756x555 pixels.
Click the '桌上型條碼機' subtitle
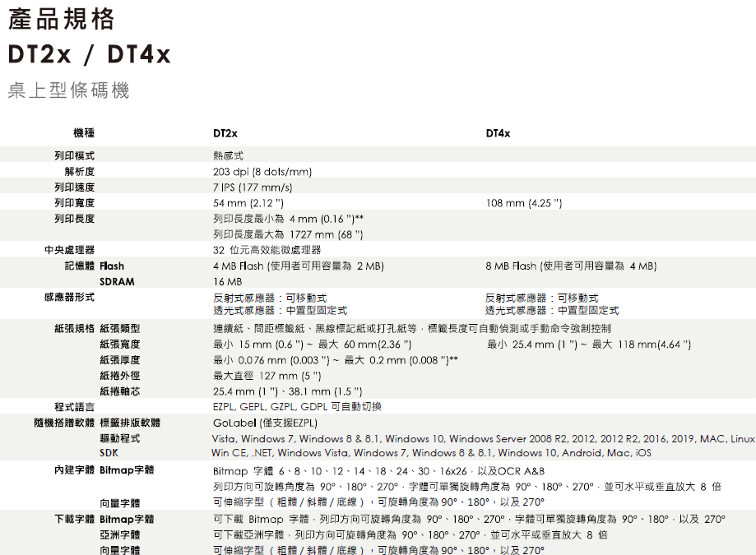pyautogui.click(x=68, y=90)
